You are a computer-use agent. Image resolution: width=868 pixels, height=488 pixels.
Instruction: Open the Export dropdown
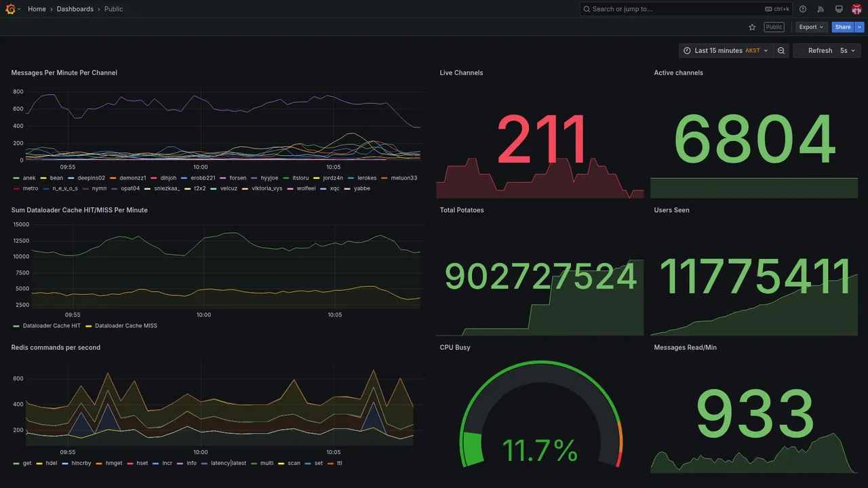coord(811,27)
